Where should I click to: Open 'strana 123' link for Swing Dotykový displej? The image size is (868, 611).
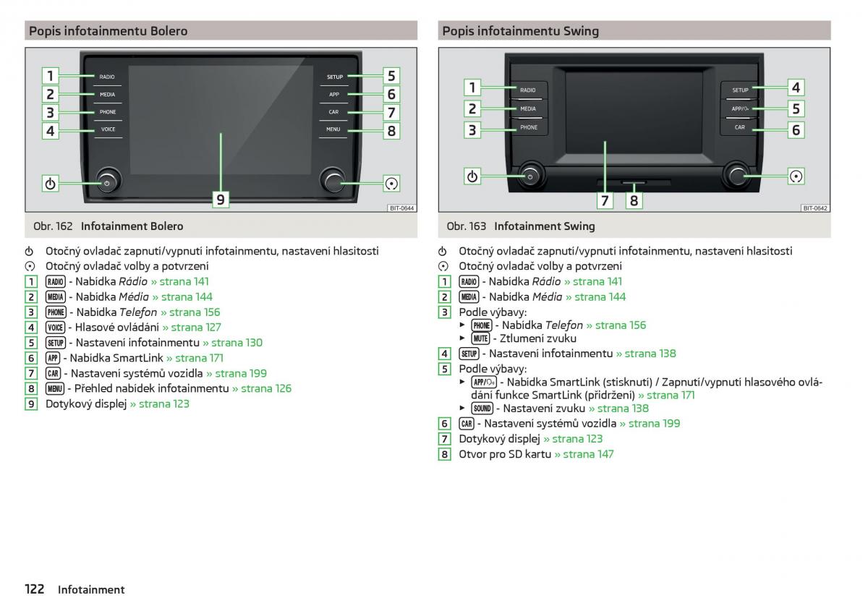pos(573,439)
